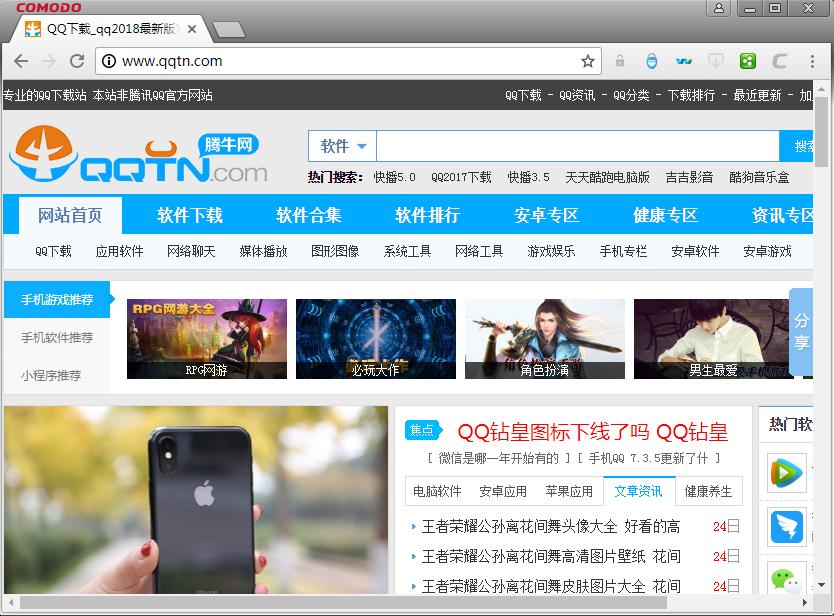Viewport: 834px width, 616px height.
Task: Open the Tencent Video icon in hot software
Action: pos(787,472)
